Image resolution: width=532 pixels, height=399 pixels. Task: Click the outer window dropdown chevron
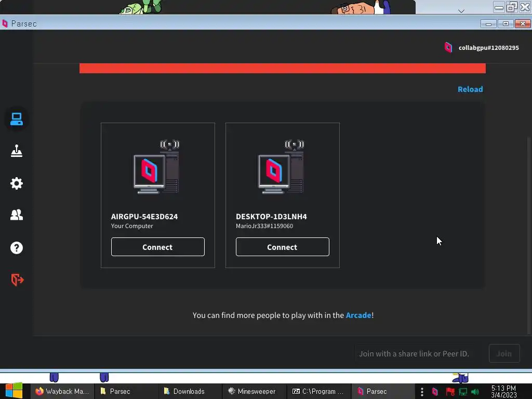coord(461,11)
